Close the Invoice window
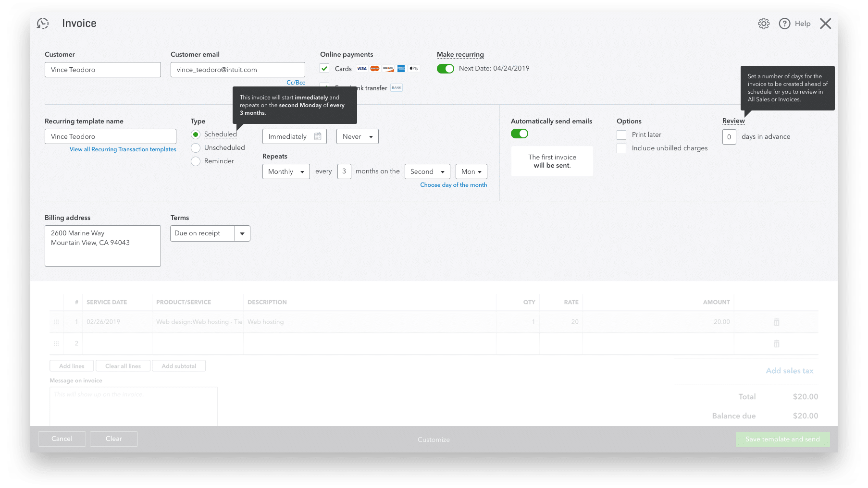 click(x=825, y=24)
